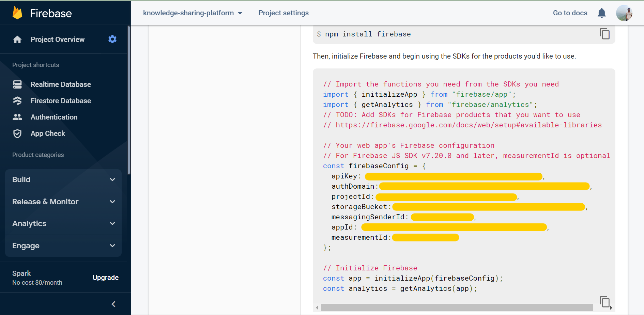Click the Go to docs link
Screen dimensions: 644x315
570,13
